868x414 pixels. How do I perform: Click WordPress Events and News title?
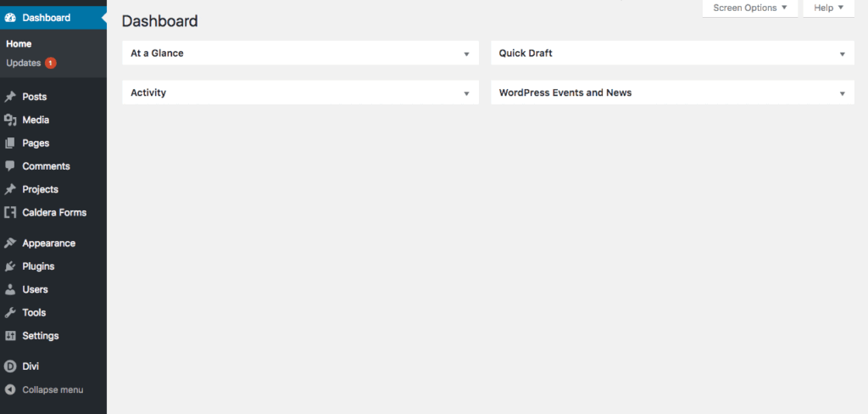click(x=565, y=92)
